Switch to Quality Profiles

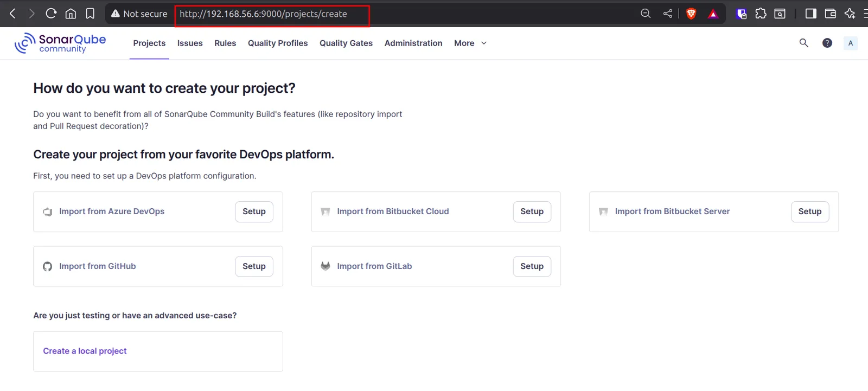click(278, 43)
